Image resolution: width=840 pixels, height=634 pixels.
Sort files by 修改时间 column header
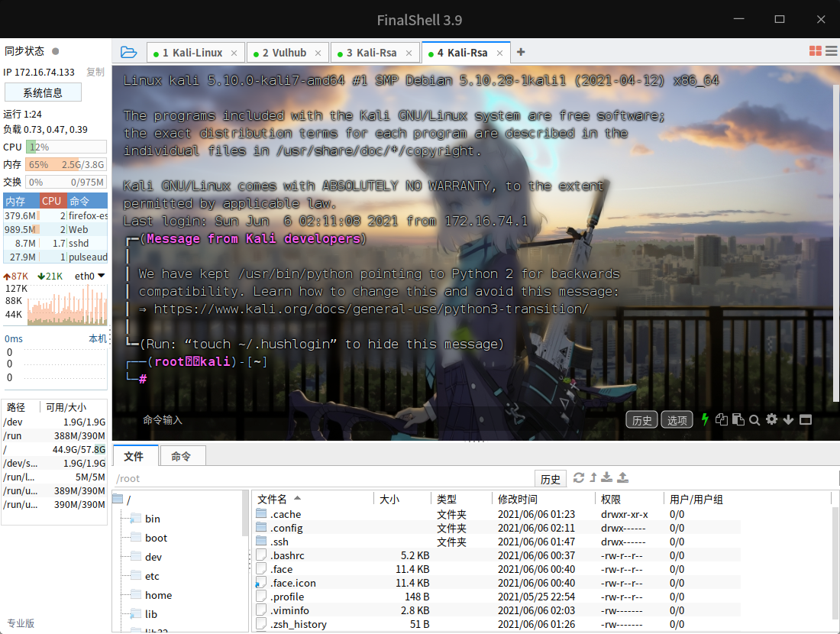coord(543,499)
